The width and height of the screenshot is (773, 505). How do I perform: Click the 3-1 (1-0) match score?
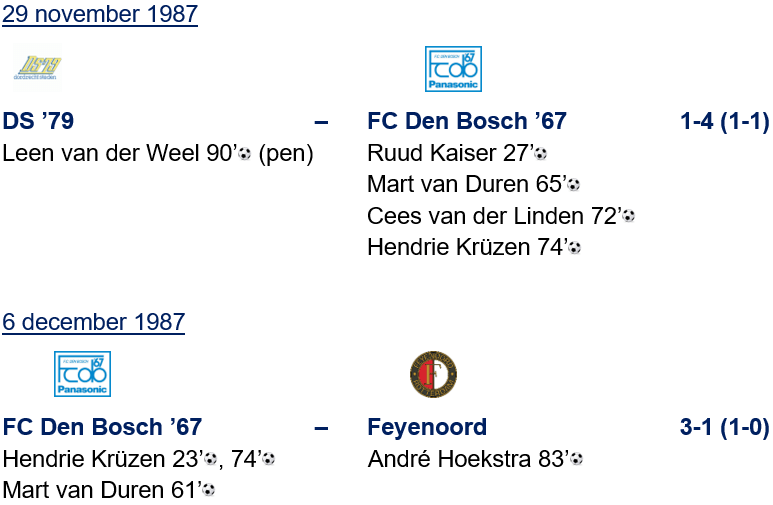724,428
